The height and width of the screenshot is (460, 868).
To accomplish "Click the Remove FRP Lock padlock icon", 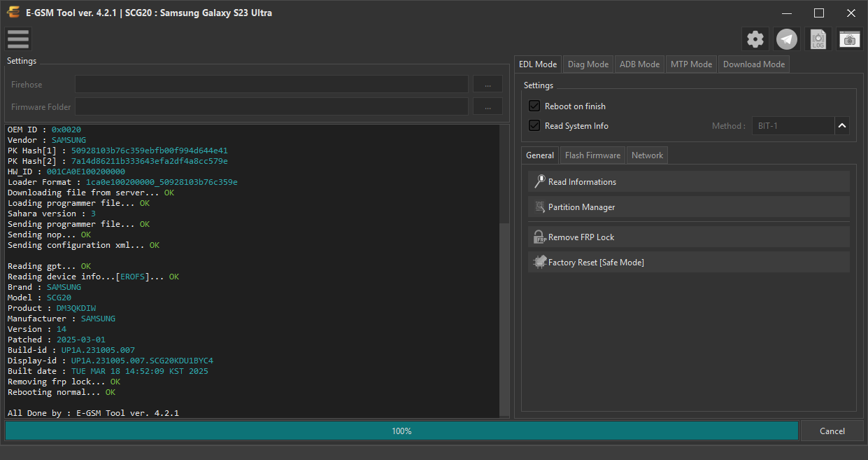I will coord(539,237).
